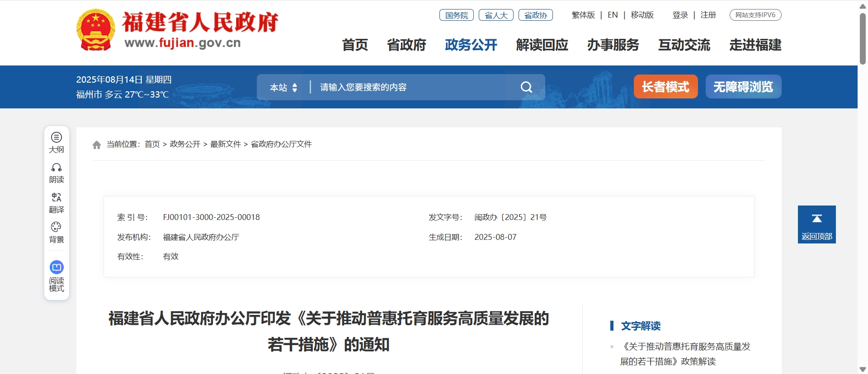Expand the 本站 search scope dropdown
The image size is (868, 374).
[283, 88]
